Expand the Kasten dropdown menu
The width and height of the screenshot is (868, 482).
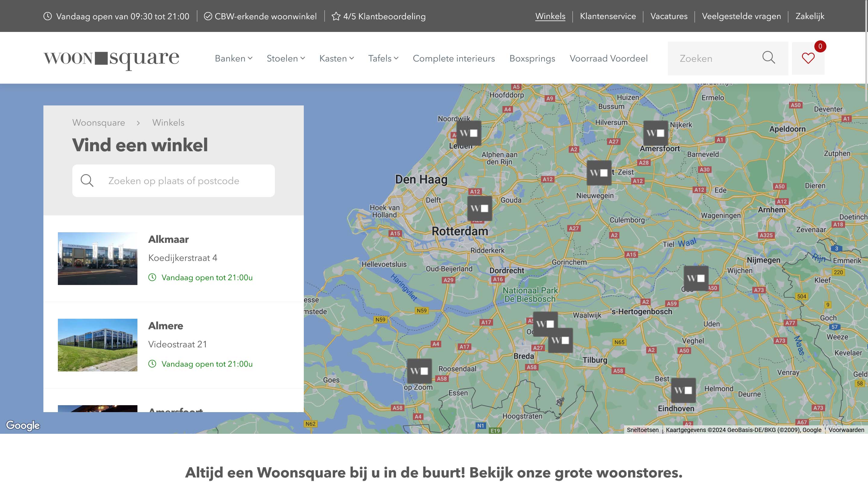coord(337,58)
